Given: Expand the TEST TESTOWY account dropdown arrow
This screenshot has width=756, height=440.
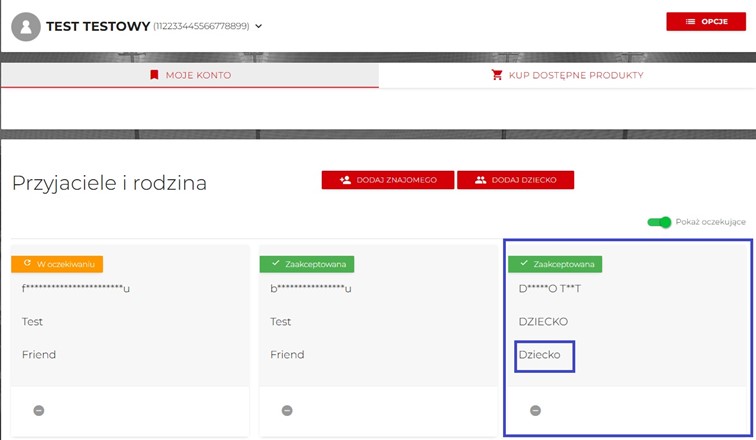Looking at the screenshot, I should click(259, 26).
